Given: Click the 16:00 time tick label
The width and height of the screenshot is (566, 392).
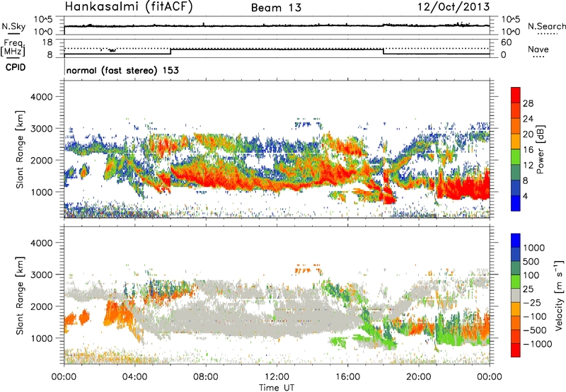Looking at the screenshot, I should 347,377.
